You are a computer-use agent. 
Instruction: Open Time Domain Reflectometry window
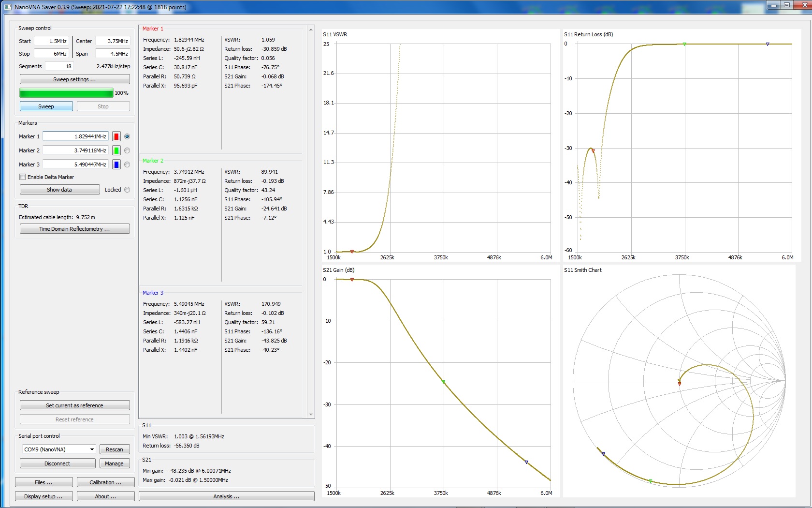click(74, 229)
